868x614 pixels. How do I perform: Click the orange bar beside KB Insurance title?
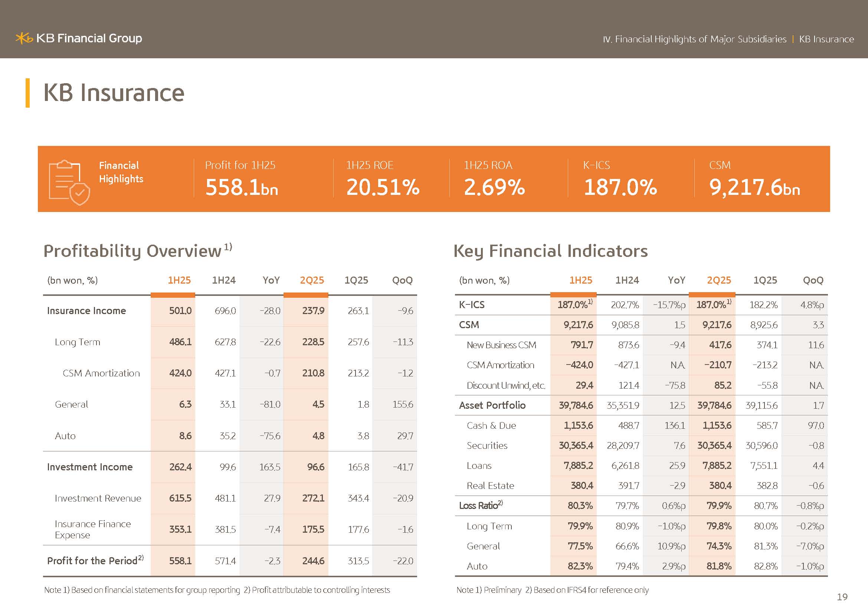27,93
